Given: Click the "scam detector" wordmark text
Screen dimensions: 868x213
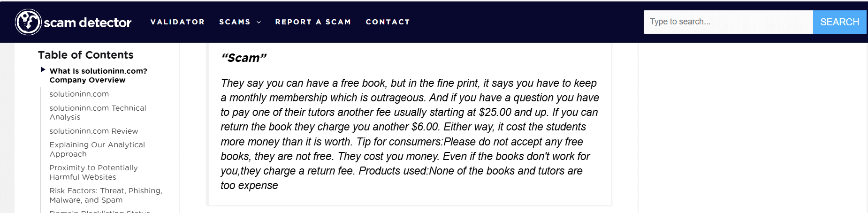Looking at the screenshot, I should 88,23.
